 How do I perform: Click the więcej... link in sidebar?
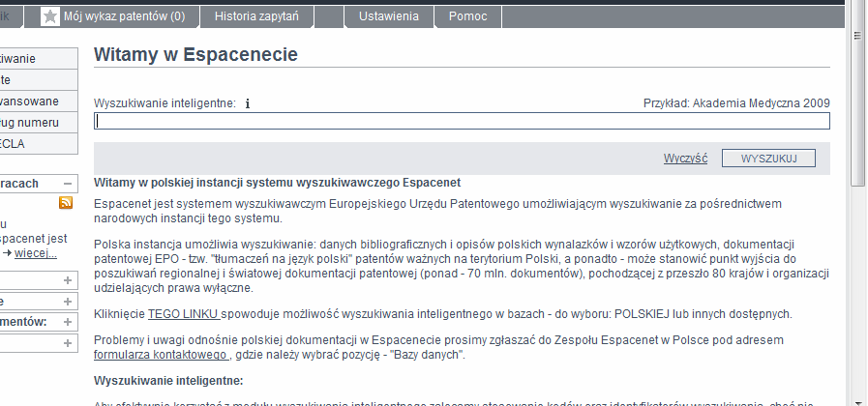coord(36,254)
